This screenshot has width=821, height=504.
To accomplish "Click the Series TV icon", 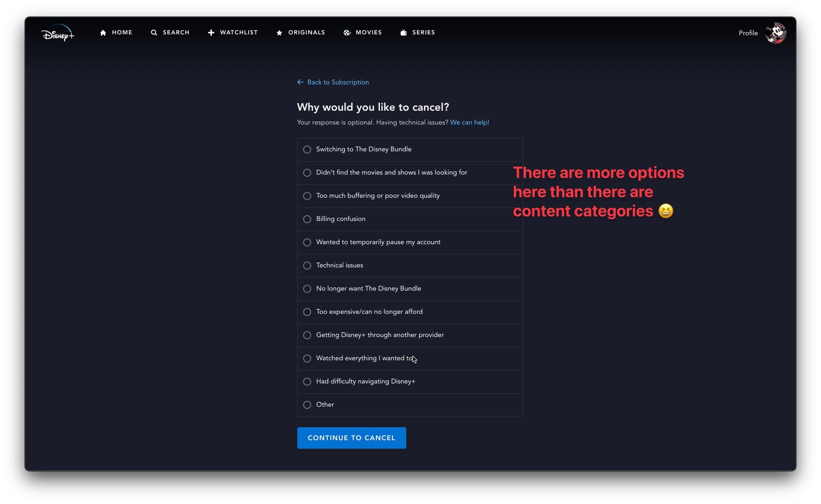I will tap(404, 33).
